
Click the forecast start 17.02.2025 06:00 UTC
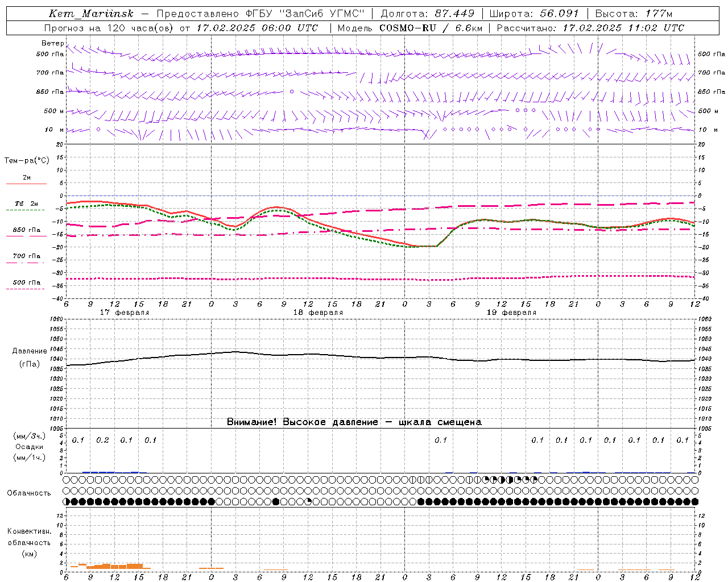(x=257, y=28)
